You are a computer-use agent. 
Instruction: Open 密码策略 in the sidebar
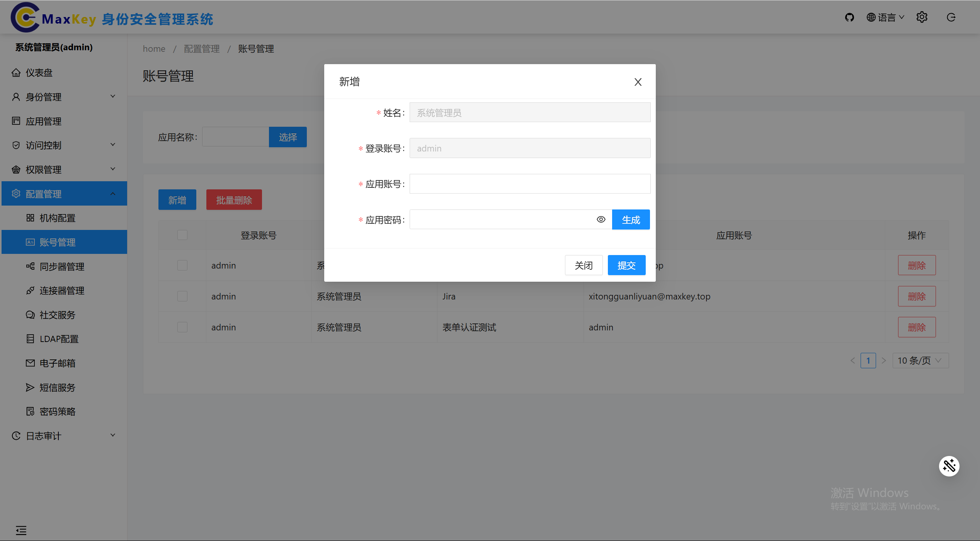57,411
